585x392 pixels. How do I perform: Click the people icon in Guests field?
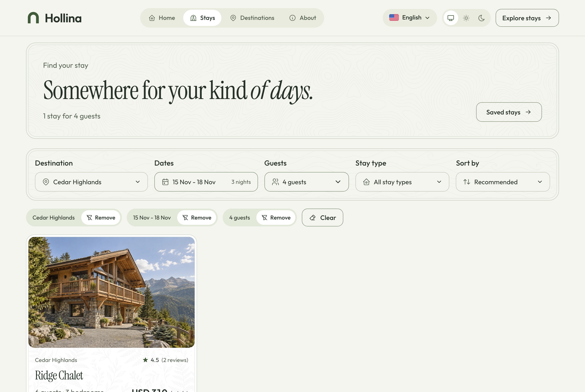(275, 182)
